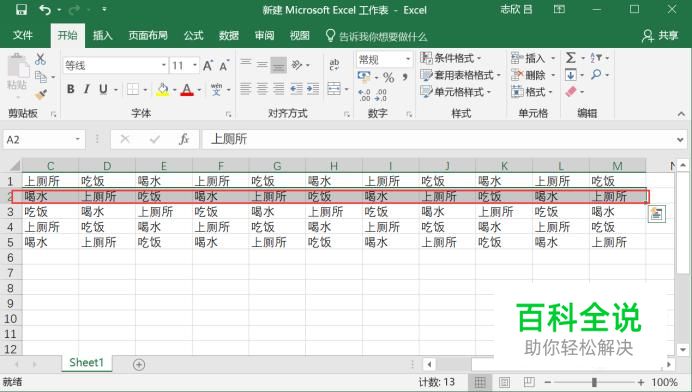Apply italic formatting
This screenshot has height=392, width=692.
click(86, 89)
